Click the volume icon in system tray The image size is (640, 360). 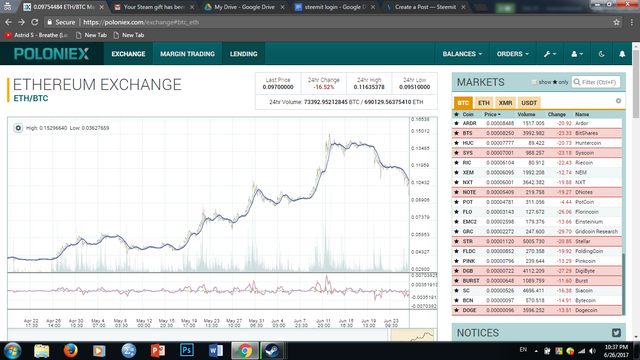592,351
